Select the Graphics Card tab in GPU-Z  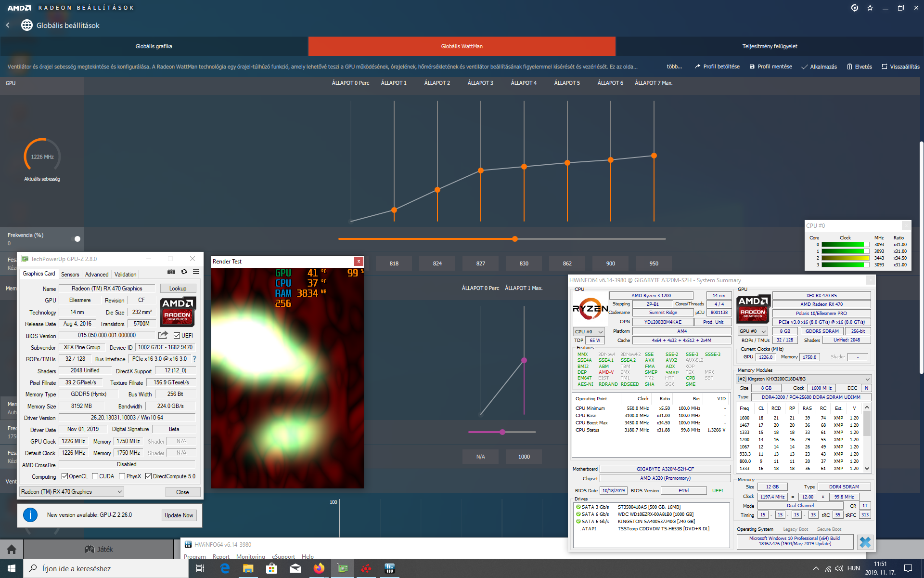(x=39, y=274)
